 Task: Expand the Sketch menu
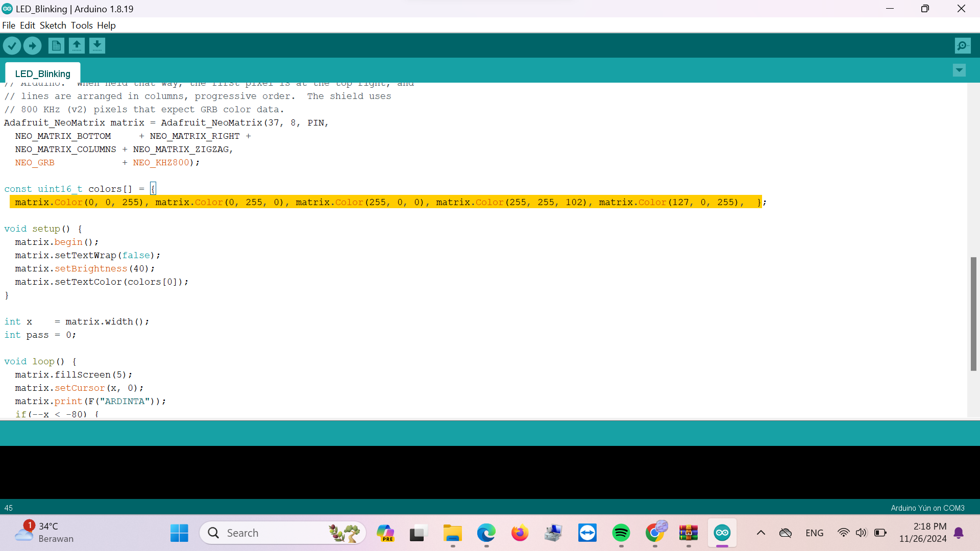pyautogui.click(x=53, y=26)
